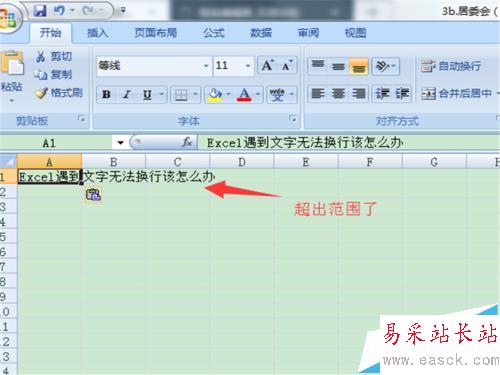Open the 公式 tab
This screenshot has width=500, height=375.
(x=214, y=33)
